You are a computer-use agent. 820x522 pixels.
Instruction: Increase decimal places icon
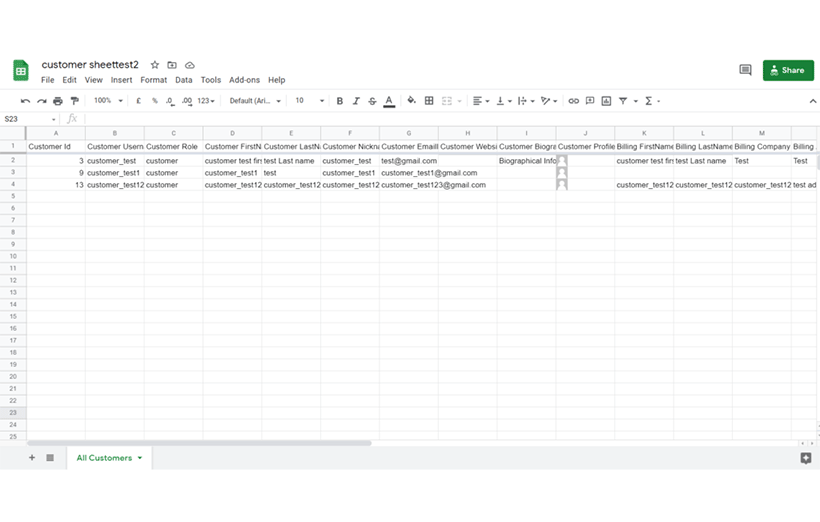pyautogui.click(x=187, y=101)
